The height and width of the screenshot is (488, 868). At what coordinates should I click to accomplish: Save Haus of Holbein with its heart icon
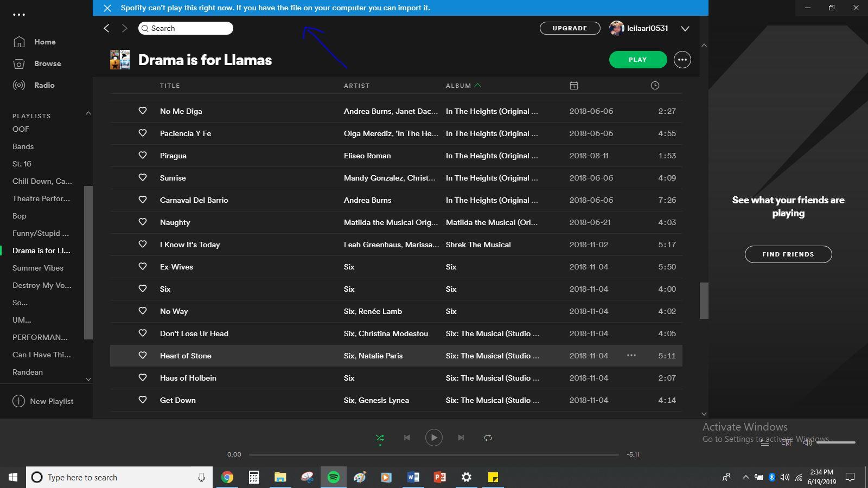coord(143,377)
